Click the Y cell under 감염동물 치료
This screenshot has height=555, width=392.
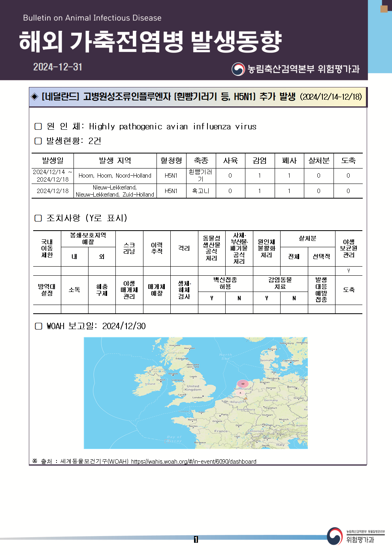tap(267, 298)
